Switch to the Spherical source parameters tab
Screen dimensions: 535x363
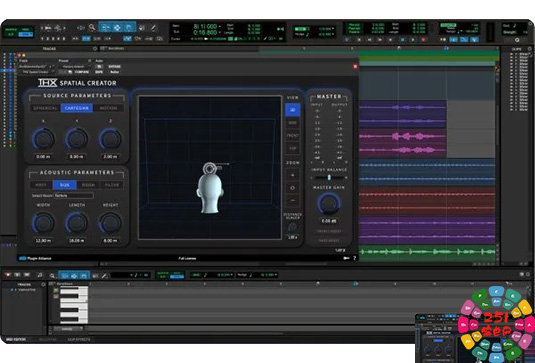[45, 108]
